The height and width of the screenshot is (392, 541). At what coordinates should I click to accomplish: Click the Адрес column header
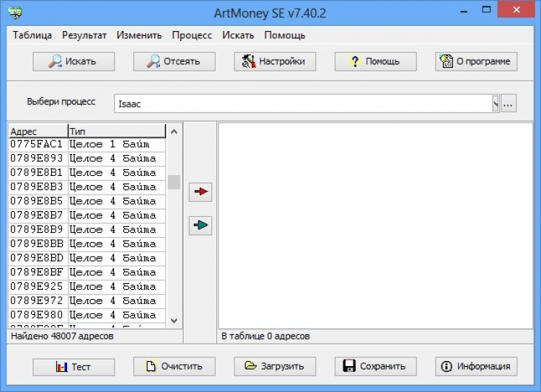[x=38, y=131]
